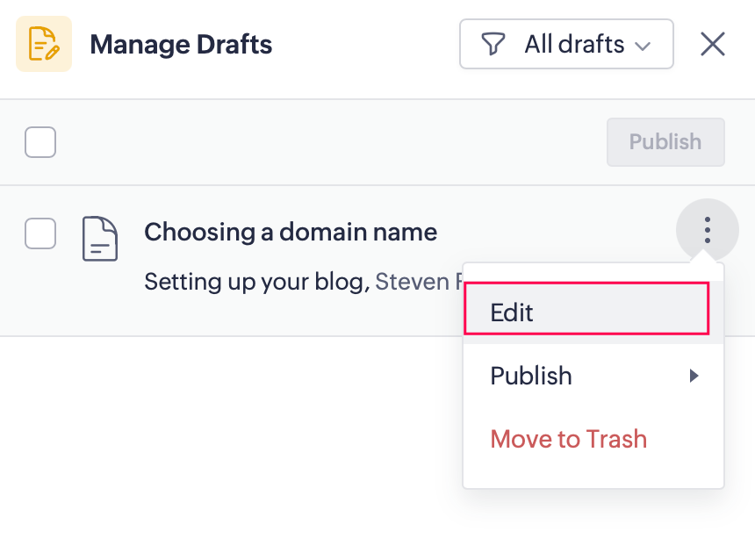The image size is (755, 560).
Task: Click the 'Setting up your blog' text
Action: [256, 282]
